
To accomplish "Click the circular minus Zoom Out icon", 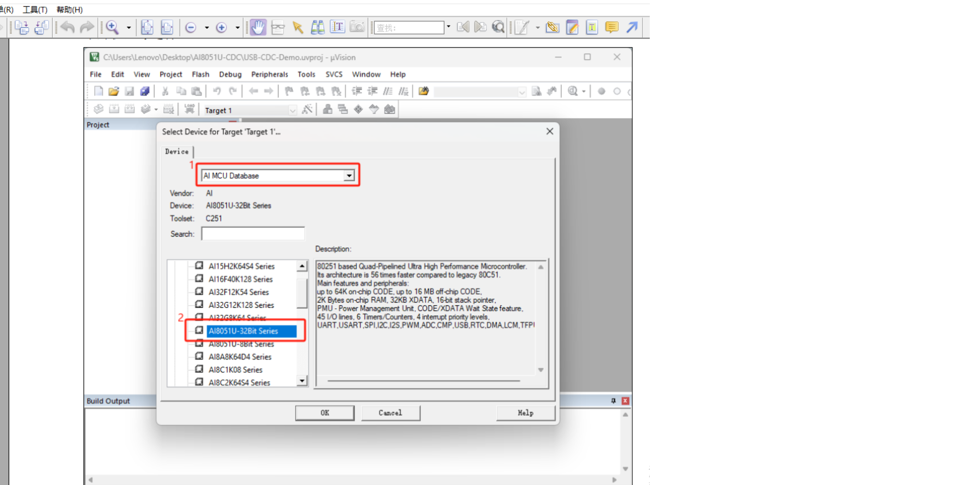I will (190, 28).
